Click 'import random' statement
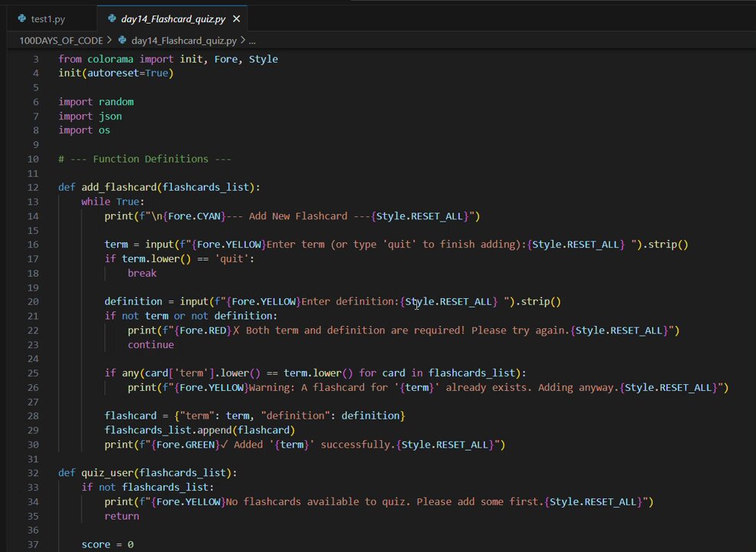Screen dimensions: 756x552 96,102
